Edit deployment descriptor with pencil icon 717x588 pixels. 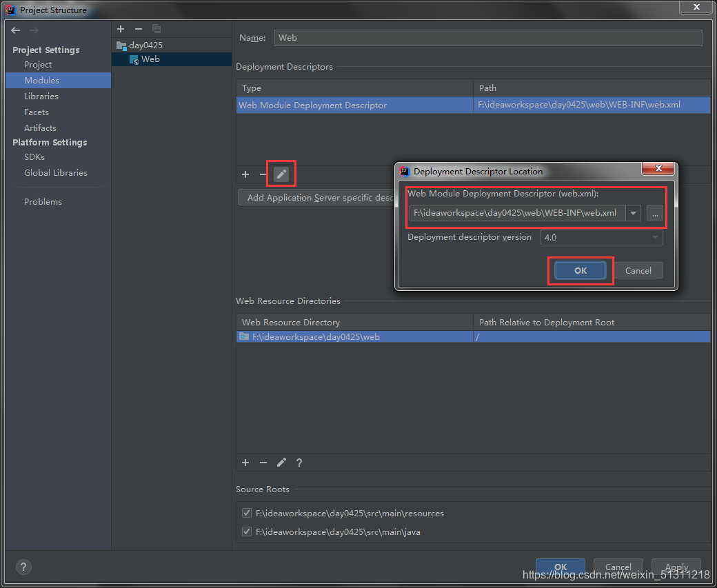click(x=281, y=174)
